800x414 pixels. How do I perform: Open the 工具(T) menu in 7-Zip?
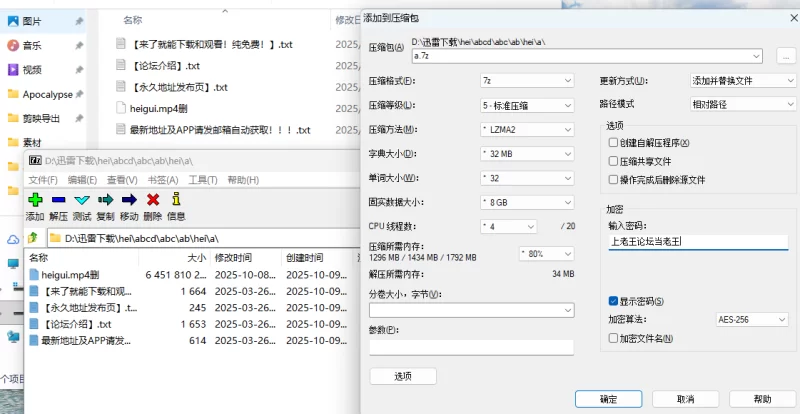pos(203,180)
